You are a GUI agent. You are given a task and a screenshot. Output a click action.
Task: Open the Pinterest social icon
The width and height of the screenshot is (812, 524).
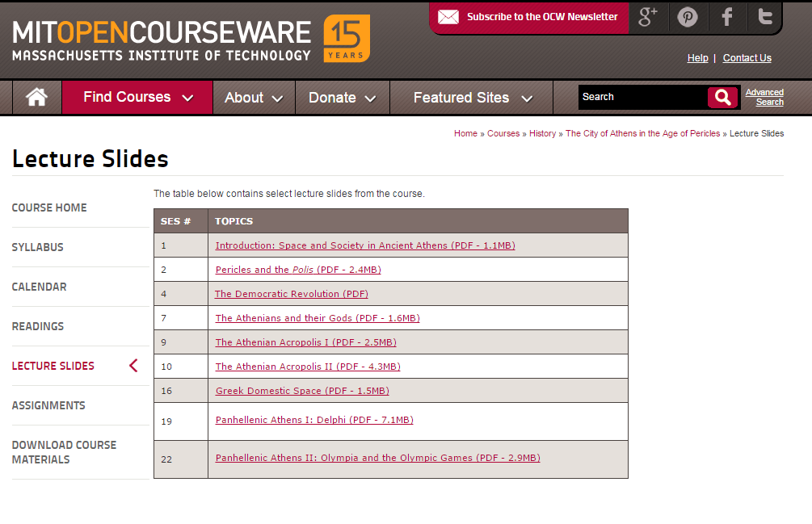click(x=688, y=17)
